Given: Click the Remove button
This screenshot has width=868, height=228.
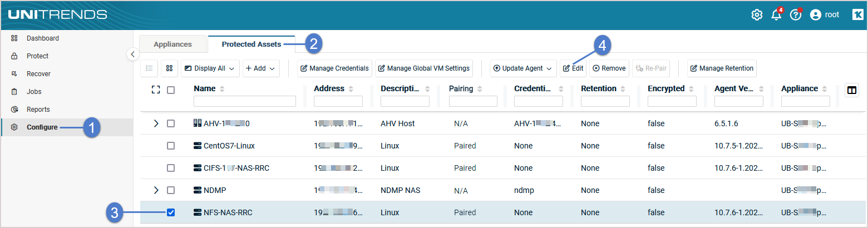Looking at the screenshot, I should tap(609, 68).
